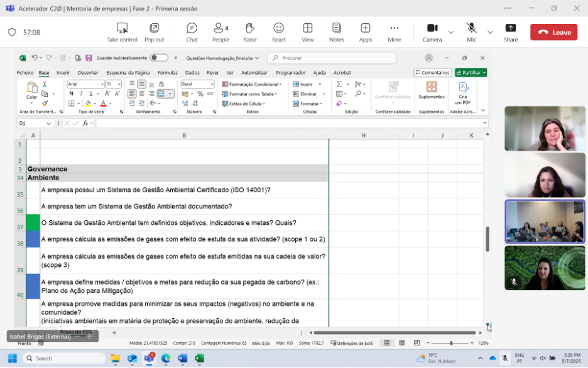Open meeting Notes
This screenshot has width=588, height=368.
[337, 32]
